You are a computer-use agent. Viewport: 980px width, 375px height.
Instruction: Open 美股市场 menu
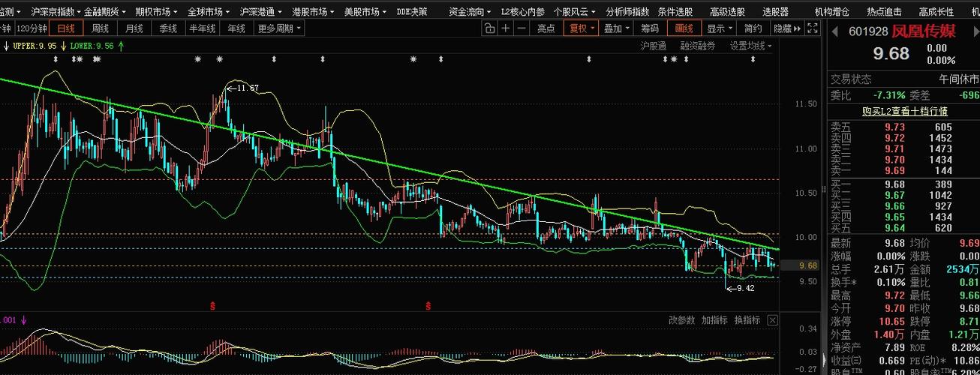tap(365, 12)
